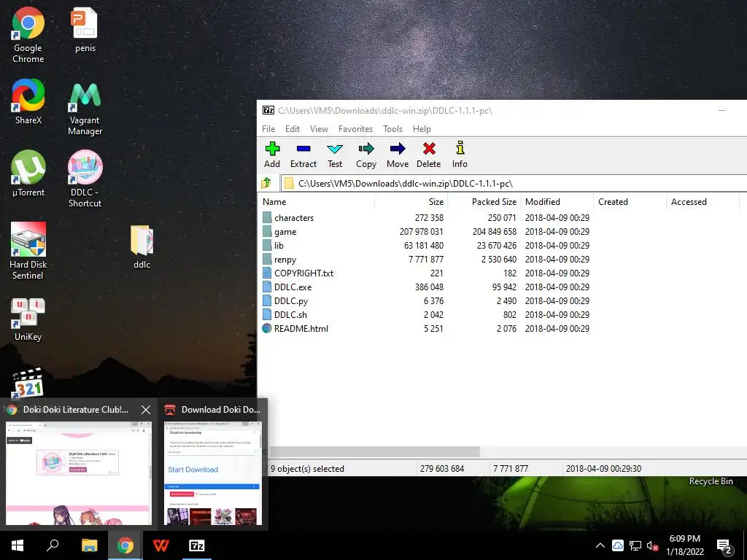747x560 pixels.
Task: Click the Extract toolbar icon
Action: tap(303, 155)
